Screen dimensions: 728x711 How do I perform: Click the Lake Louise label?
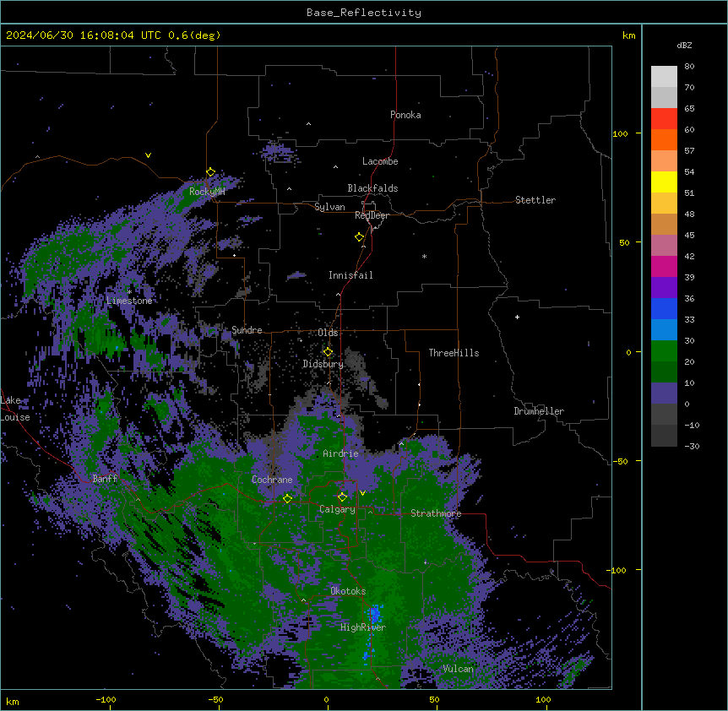15,409
